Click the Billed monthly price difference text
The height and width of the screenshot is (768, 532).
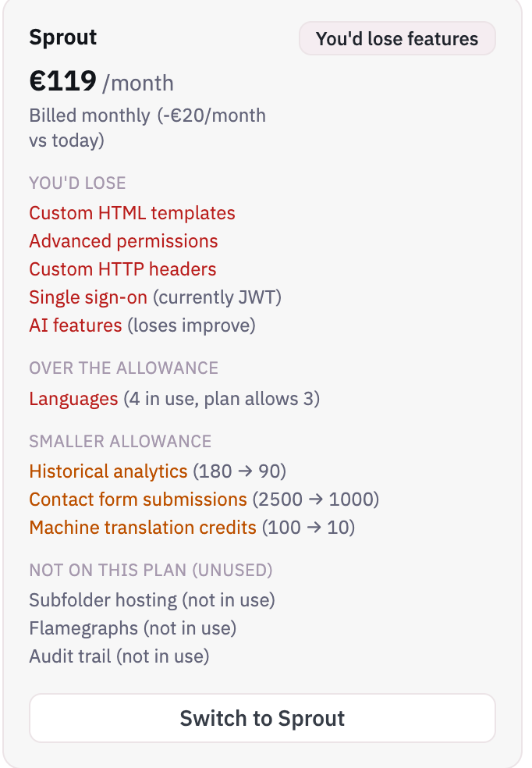(147, 128)
